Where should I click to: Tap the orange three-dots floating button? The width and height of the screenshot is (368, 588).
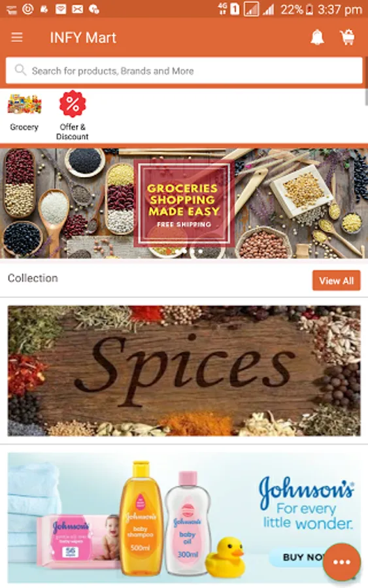341,562
